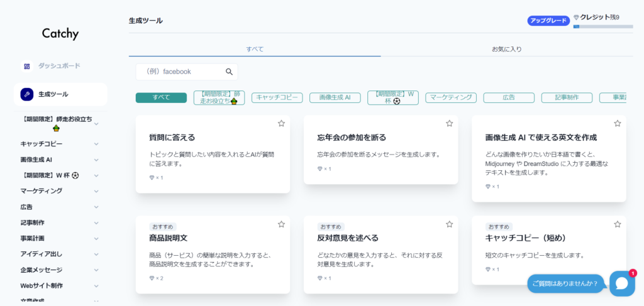
Task: Expand 【期間限定】師走お役立ち sidebar chevron
Action: click(96, 123)
